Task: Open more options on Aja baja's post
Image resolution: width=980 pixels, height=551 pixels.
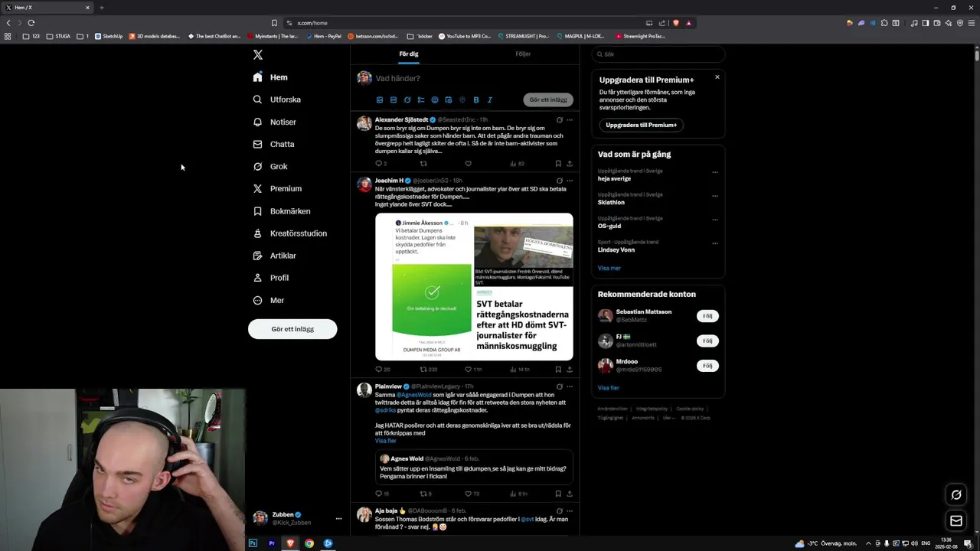Action: coord(570,510)
